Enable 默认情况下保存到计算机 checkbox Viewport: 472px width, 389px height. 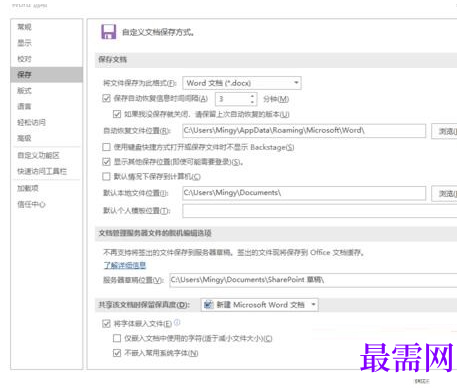coord(106,176)
